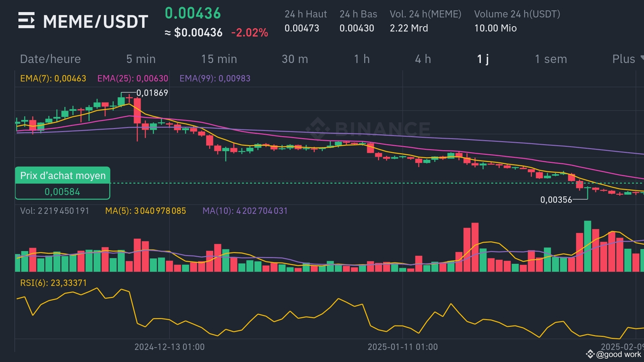644x362 pixels.
Task: Click the Binance logo next to @good work
Action: pos(590,354)
